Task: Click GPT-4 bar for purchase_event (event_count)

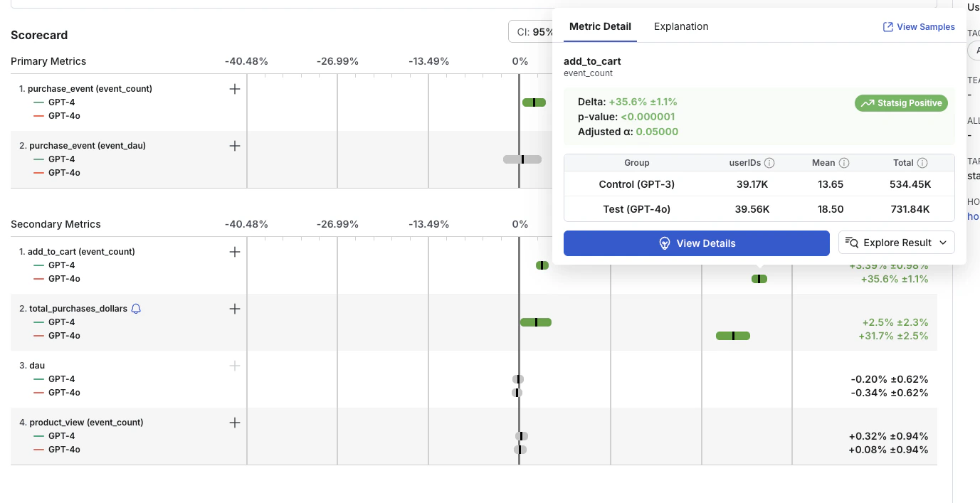Action: click(534, 102)
